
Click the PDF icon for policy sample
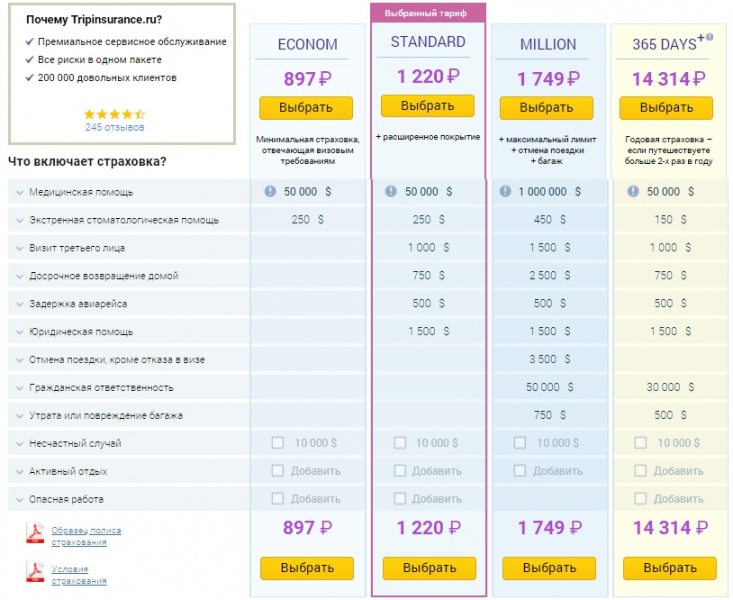(35, 534)
